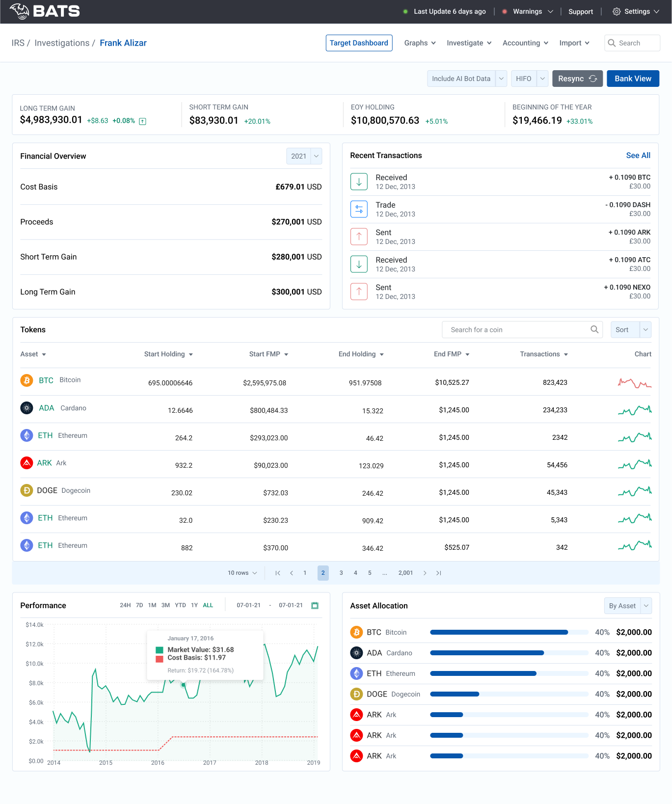Switch performance range to YTD
This screenshot has height=804, width=672.
click(x=180, y=605)
